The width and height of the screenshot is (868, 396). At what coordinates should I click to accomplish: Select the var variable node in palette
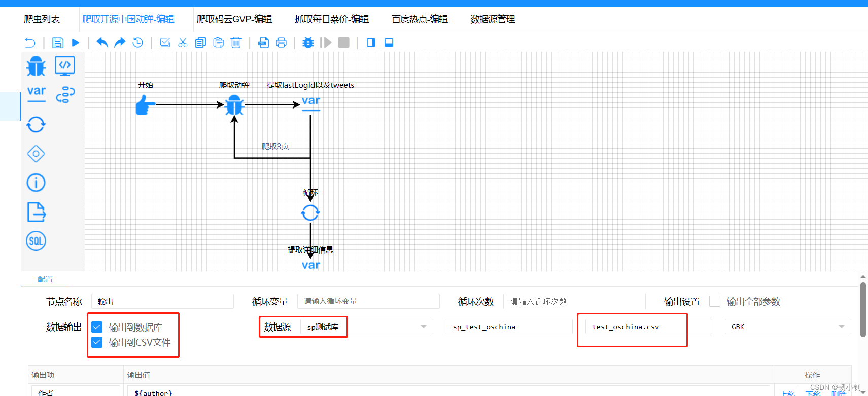tap(36, 94)
